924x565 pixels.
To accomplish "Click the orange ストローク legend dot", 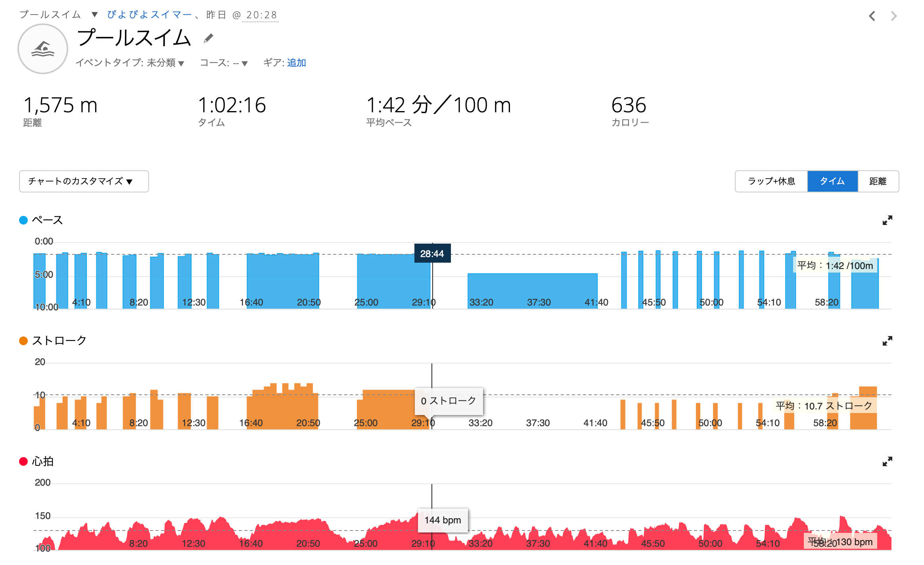I will coord(23,341).
